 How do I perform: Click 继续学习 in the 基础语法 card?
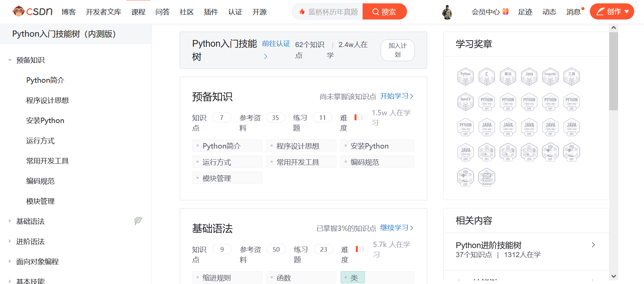(394, 228)
